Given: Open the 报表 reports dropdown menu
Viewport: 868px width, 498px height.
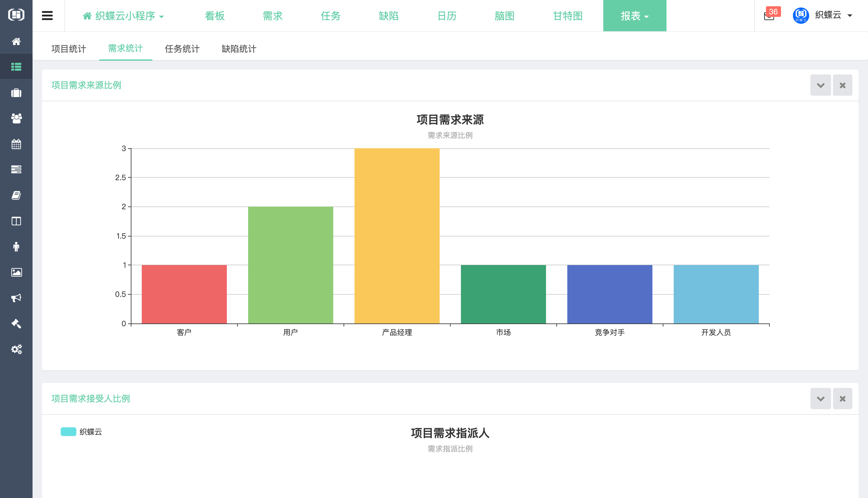Looking at the screenshot, I should [634, 16].
